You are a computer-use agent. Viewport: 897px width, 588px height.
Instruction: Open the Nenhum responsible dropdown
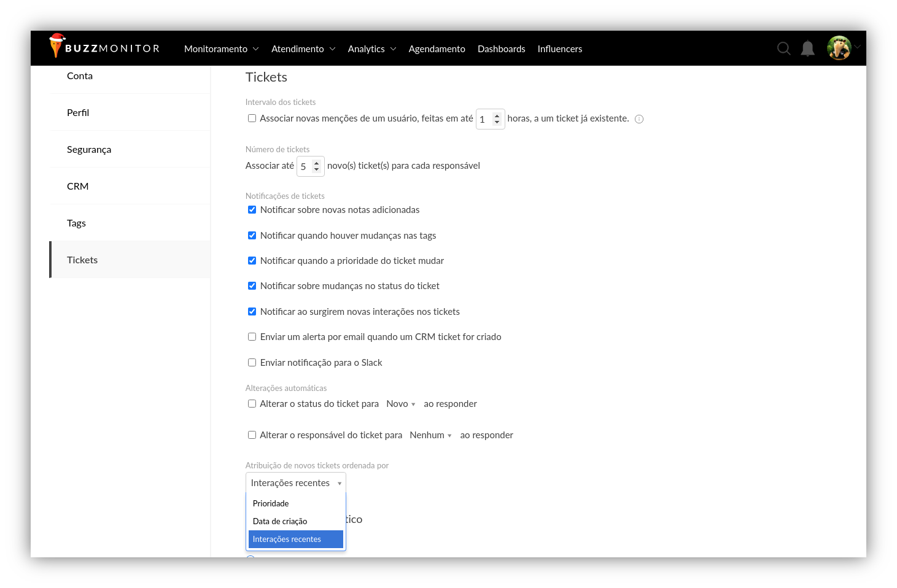pyautogui.click(x=430, y=435)
